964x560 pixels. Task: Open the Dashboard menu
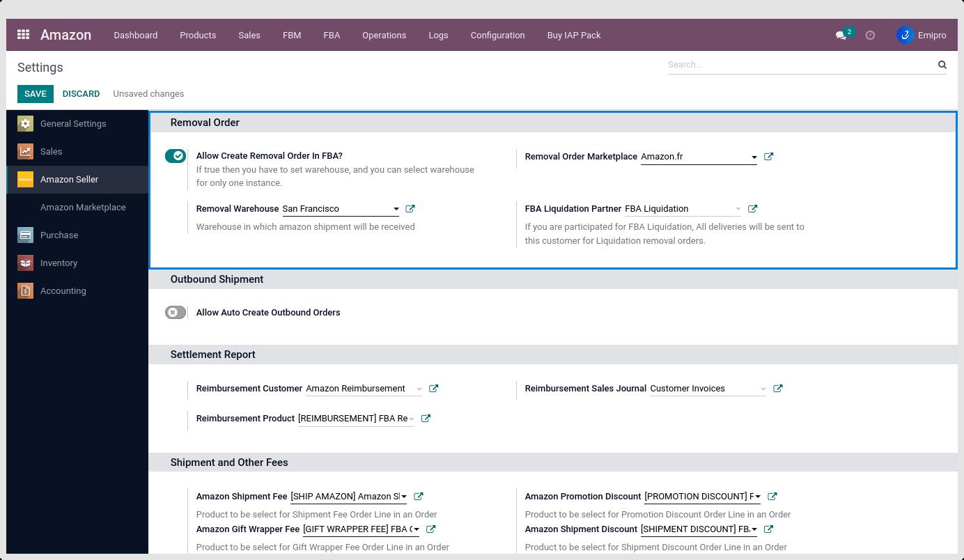click(x=135, y=35)
